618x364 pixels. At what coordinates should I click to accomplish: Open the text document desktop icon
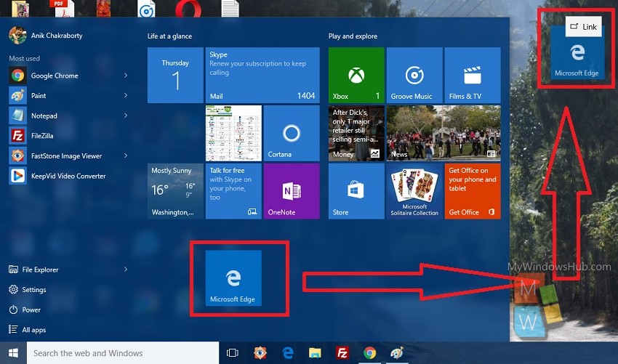tap(230, 8)
